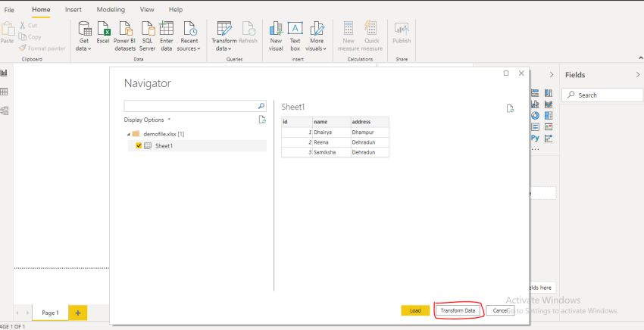
Task: Select the Python visual (Py) icon
Action: (x=535, y=139)
